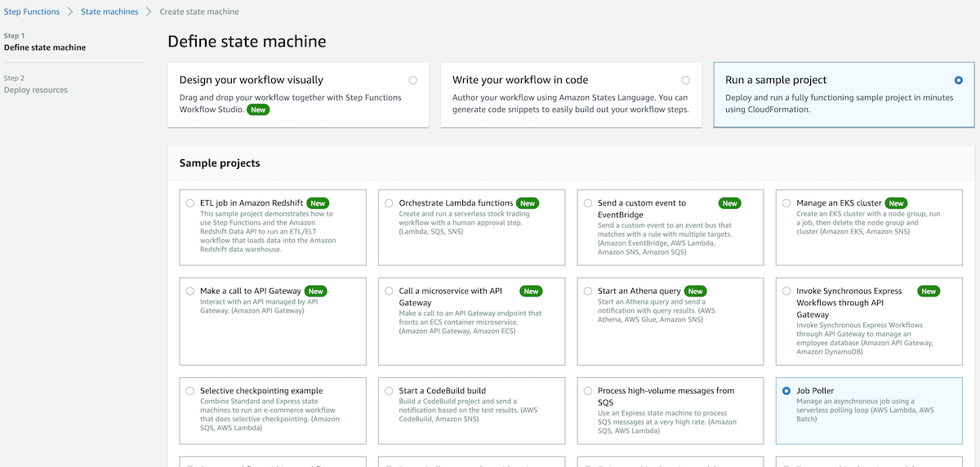This screenshot has width=980, height=467.
Task: Select Run a sample project radio
Action: (958, 80)
